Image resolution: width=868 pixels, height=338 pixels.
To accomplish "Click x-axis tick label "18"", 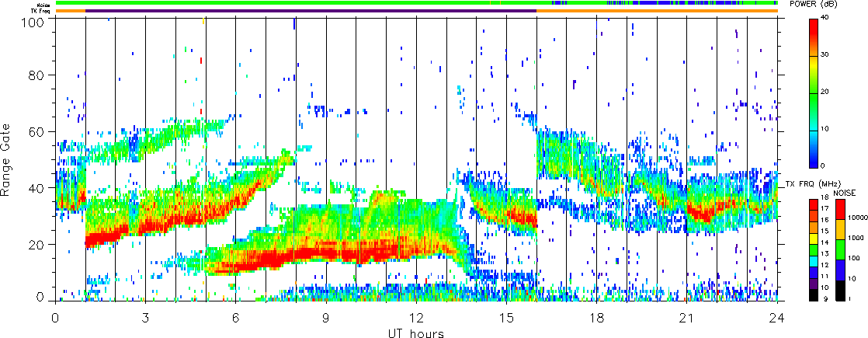I will click(x=597, y=318).
